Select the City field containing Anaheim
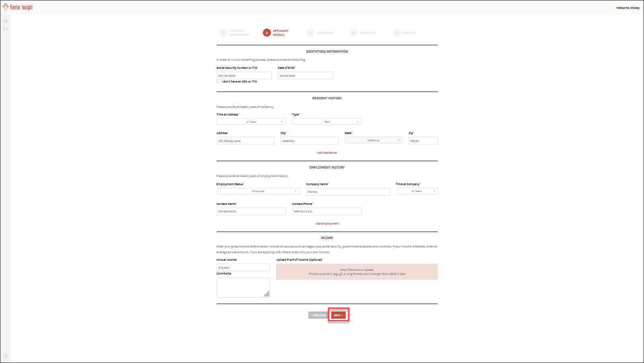The height and width of the screenshot is (363, 644). click(x=310, y=141)
